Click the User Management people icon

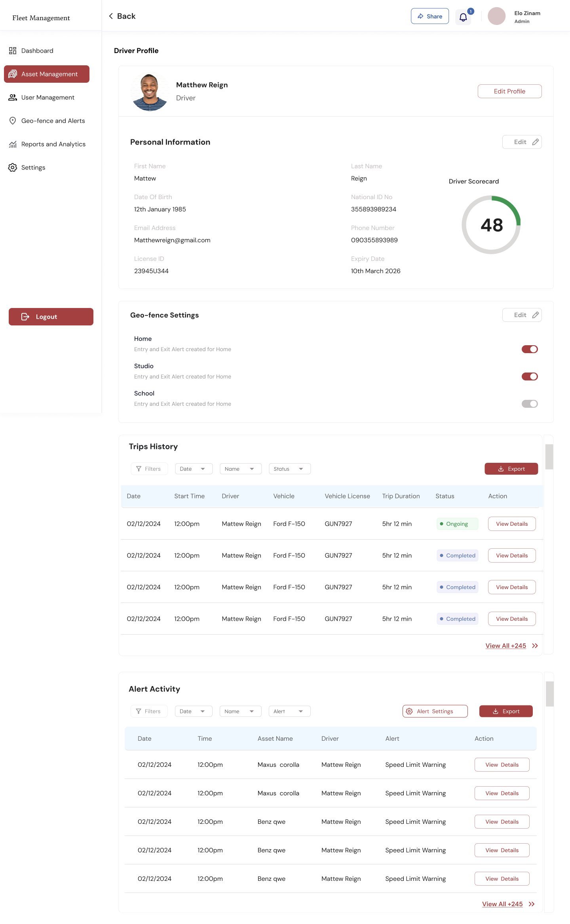pyautogui.click(x=13, y=97)
